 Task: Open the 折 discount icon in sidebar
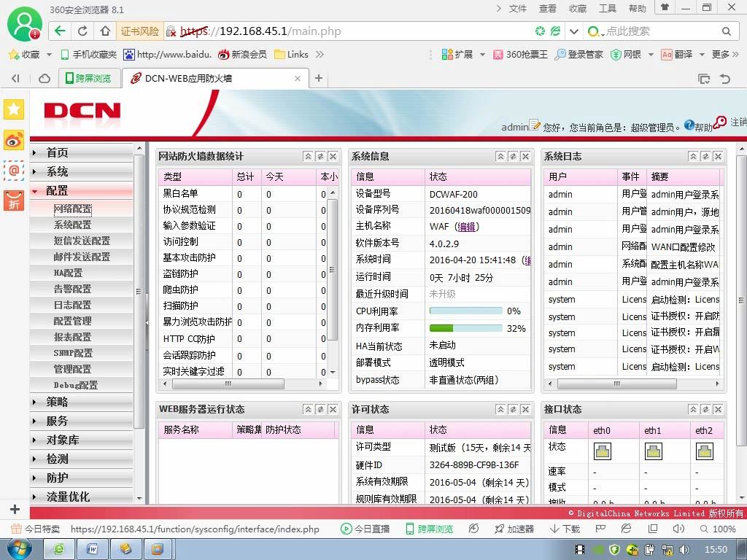(x=14, y=201)
